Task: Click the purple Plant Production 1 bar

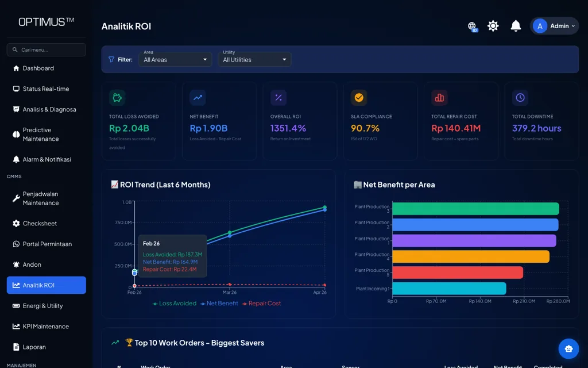Action: pos(474,241)
